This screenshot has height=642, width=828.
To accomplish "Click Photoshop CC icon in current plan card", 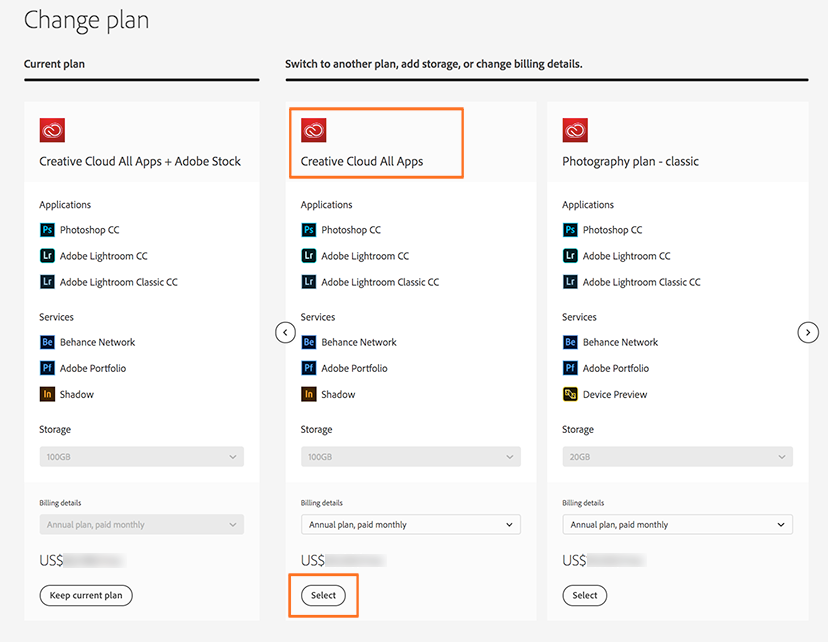I will pyautogui.click(x=48, y=230).
